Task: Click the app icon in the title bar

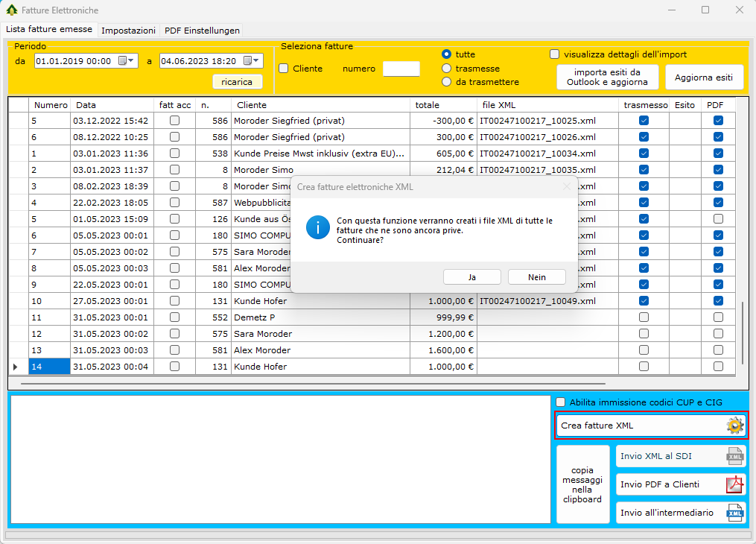Action: (x=11, y=10)
